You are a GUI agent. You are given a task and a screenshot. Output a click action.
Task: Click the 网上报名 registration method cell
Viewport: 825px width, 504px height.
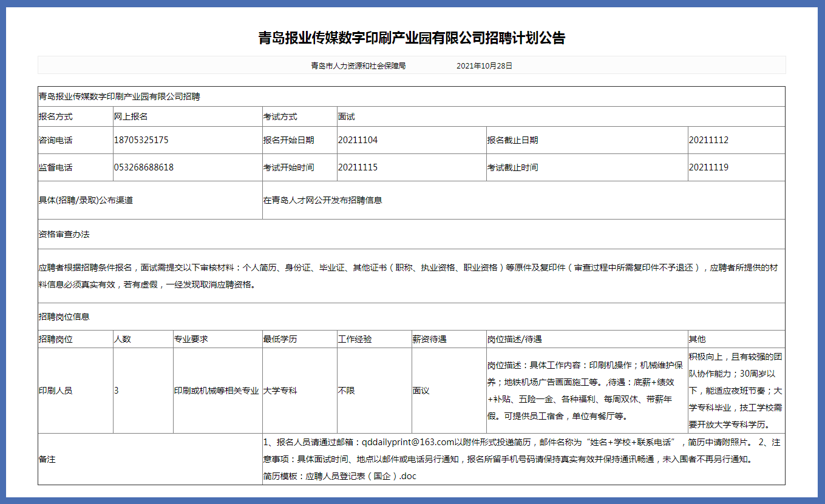click(x=131, y=116)
